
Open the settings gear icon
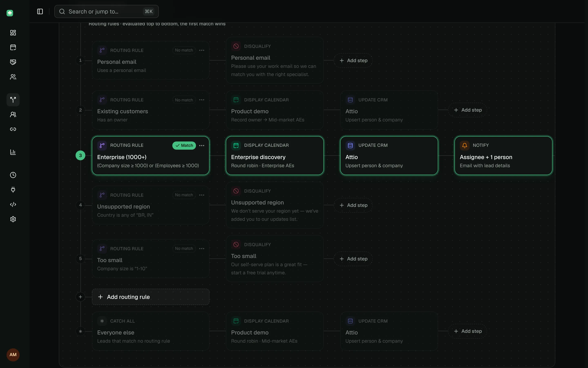tap(13, 219)
